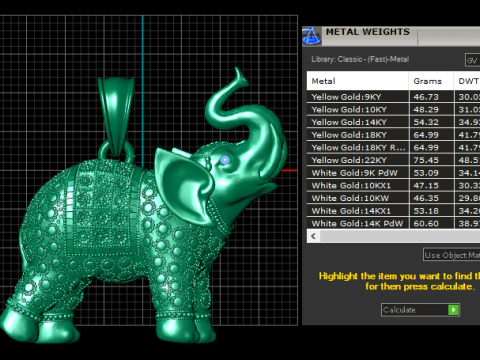Click the green arrow on Calculate
Screen dimensions: 480x360
(453, 310)
